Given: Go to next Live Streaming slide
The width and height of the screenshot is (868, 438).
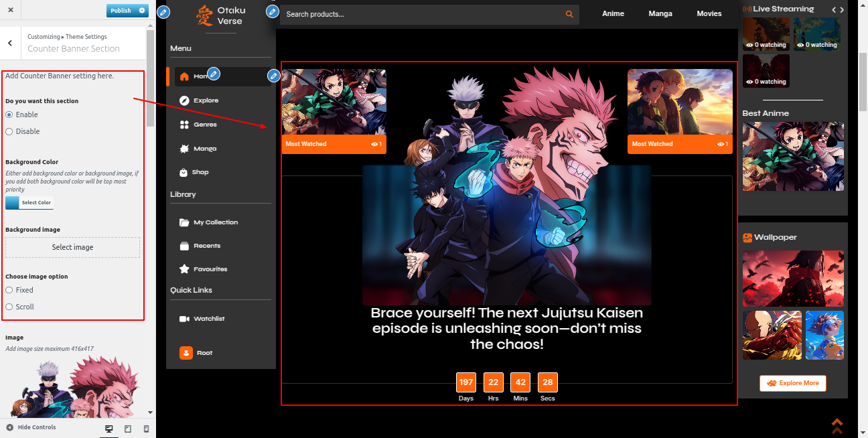Looking at the screenshot, I should (x=842, y=9).
